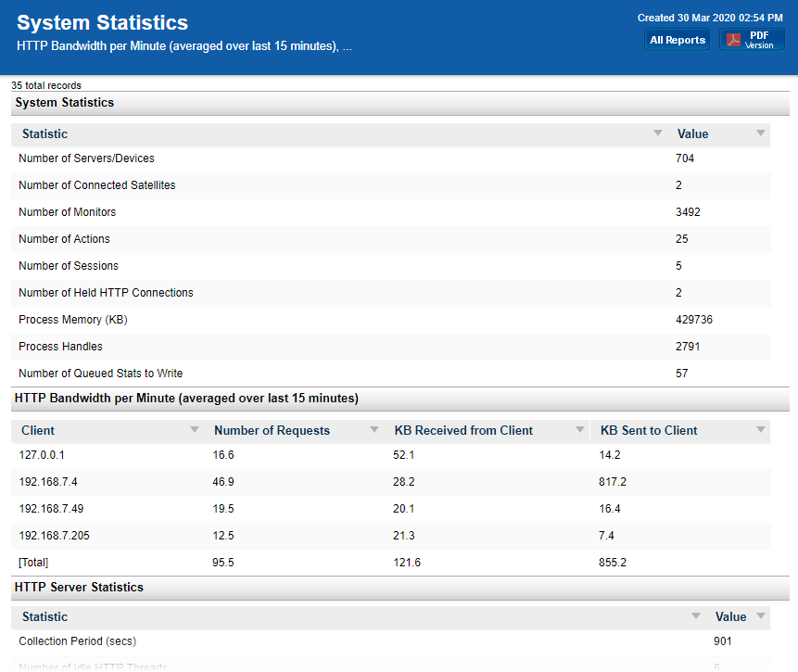Open the Client column filter dropdown
This screenshot has height=672, width=798.
coord(195,431)
